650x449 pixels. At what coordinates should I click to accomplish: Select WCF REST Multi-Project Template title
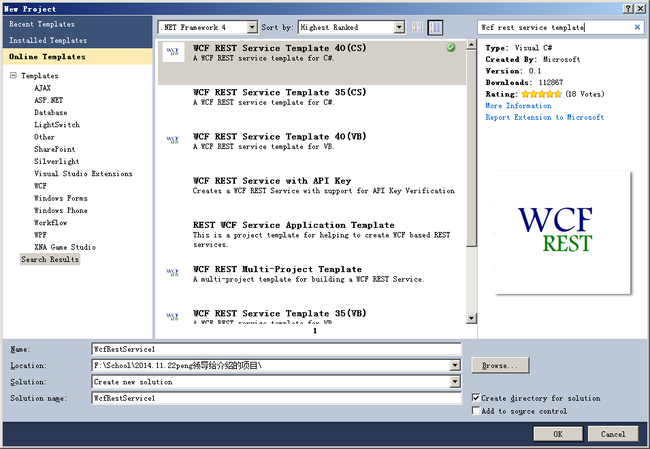click(x=277, y=269)
